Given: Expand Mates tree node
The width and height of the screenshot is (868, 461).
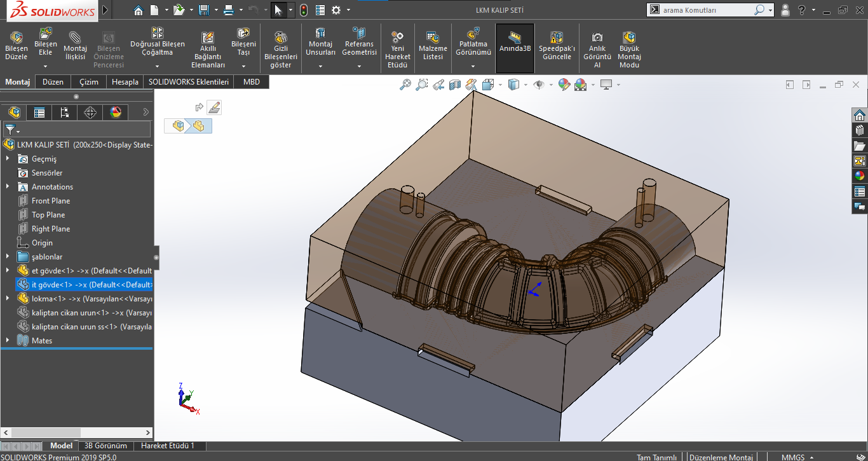Looking at the screenshot, I should [x=8, y=341].
